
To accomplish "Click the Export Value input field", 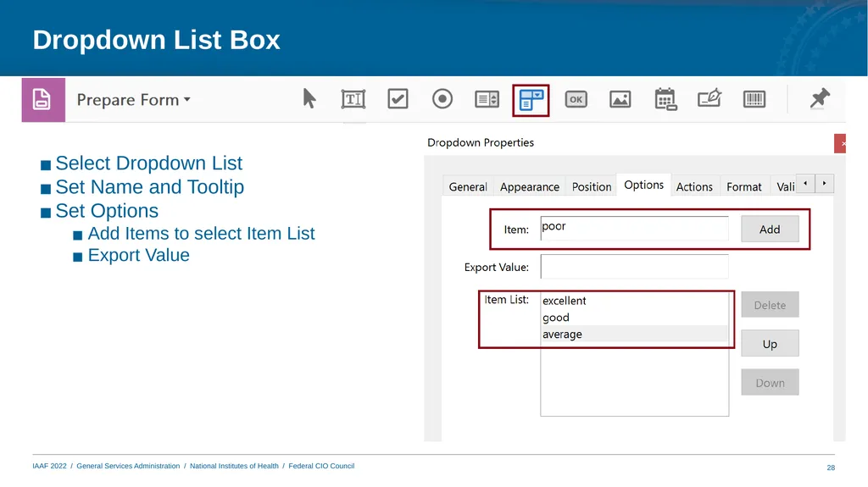I will [634, 267].
